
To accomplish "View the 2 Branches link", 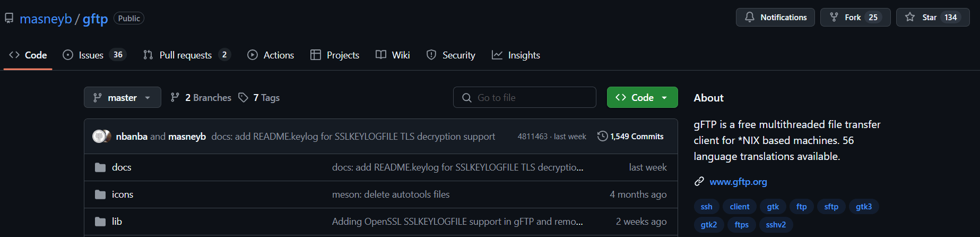I will 201,97.
